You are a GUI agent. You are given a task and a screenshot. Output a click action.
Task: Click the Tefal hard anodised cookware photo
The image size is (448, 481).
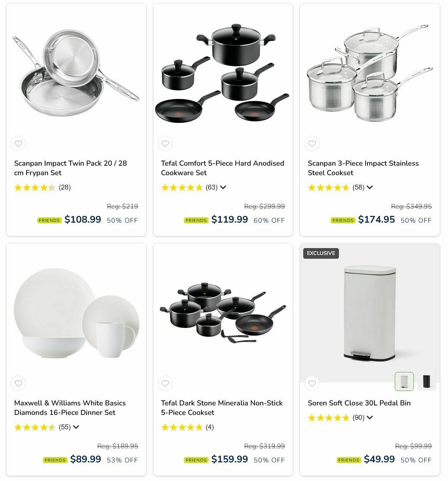(223, 72)
